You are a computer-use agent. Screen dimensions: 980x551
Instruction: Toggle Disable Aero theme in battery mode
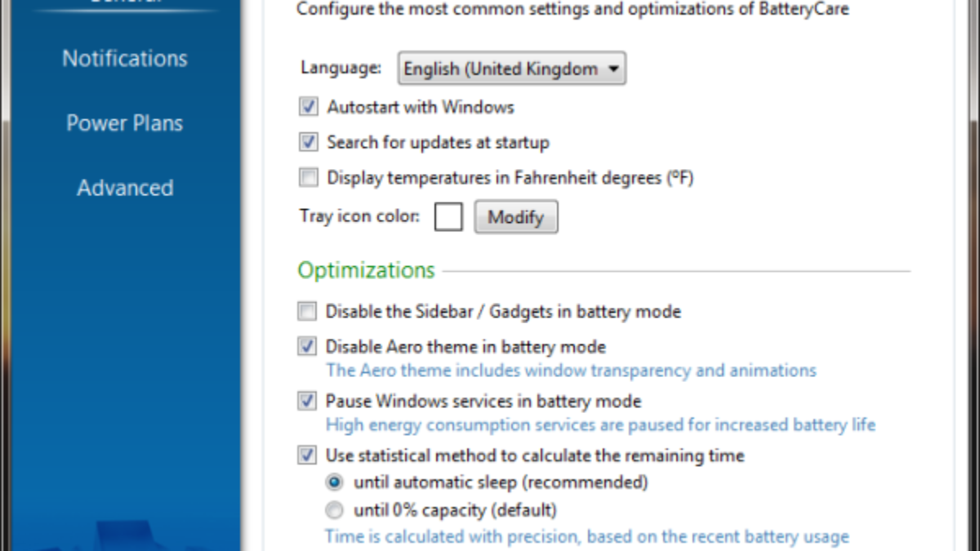pyautogui.click(x=307, y=346)
